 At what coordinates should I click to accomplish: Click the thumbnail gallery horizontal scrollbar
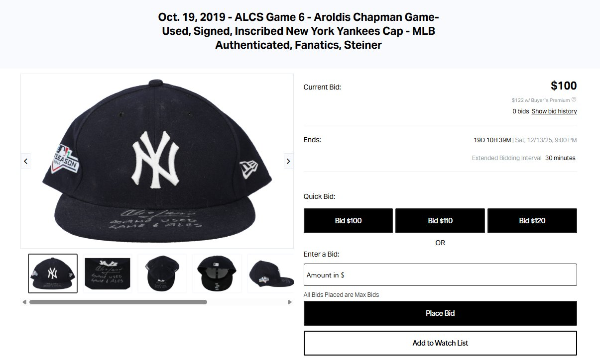pos(118,302)
